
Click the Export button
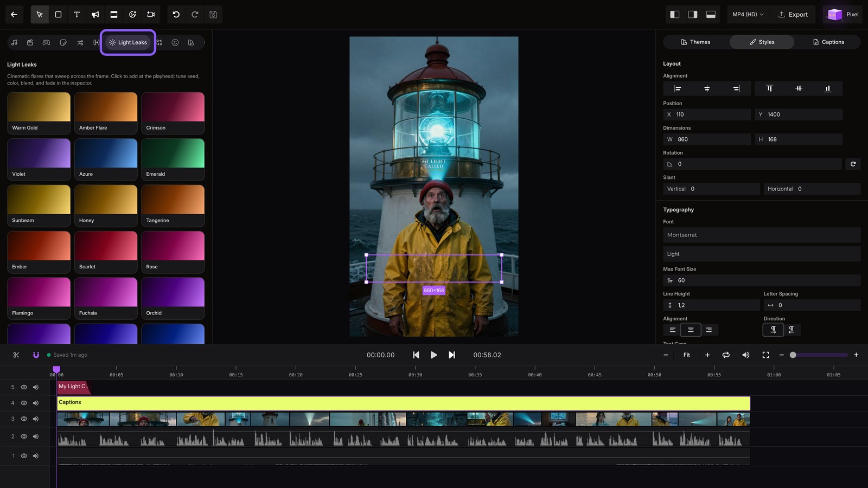(x=793, y=15)
